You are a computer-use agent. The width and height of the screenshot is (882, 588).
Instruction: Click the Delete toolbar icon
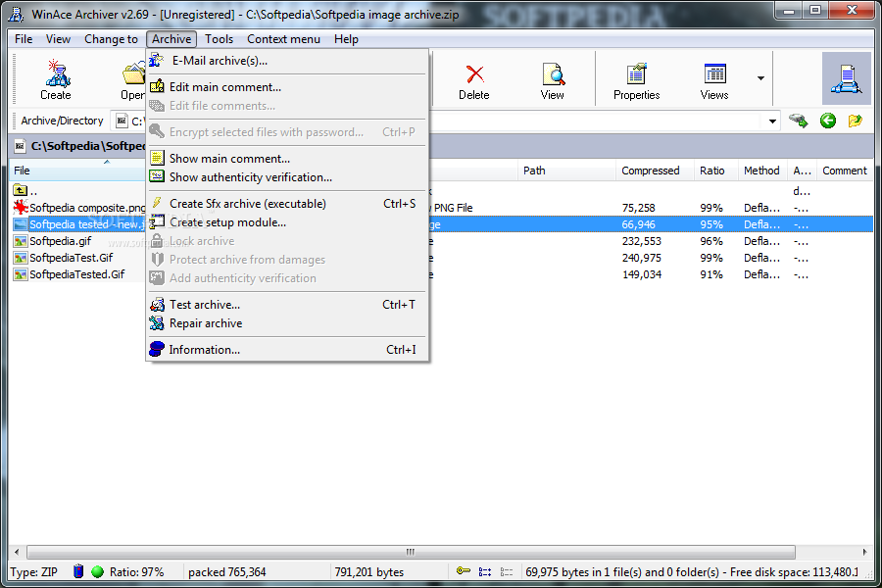click(x=474, y=79)
